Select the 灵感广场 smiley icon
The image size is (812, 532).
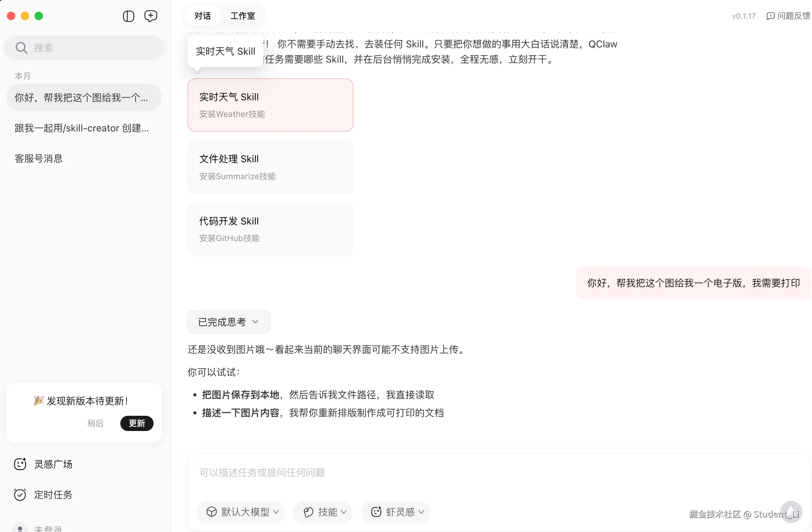tap(20, 464)
